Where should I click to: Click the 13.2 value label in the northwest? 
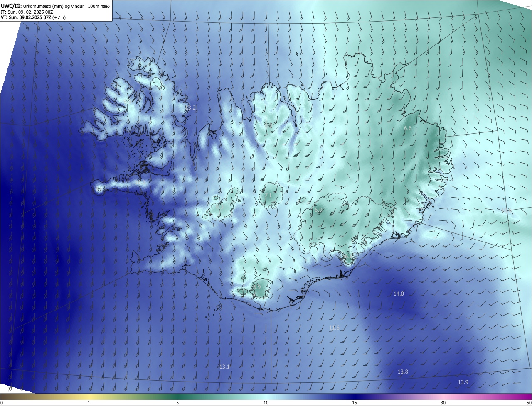(190, 108)
